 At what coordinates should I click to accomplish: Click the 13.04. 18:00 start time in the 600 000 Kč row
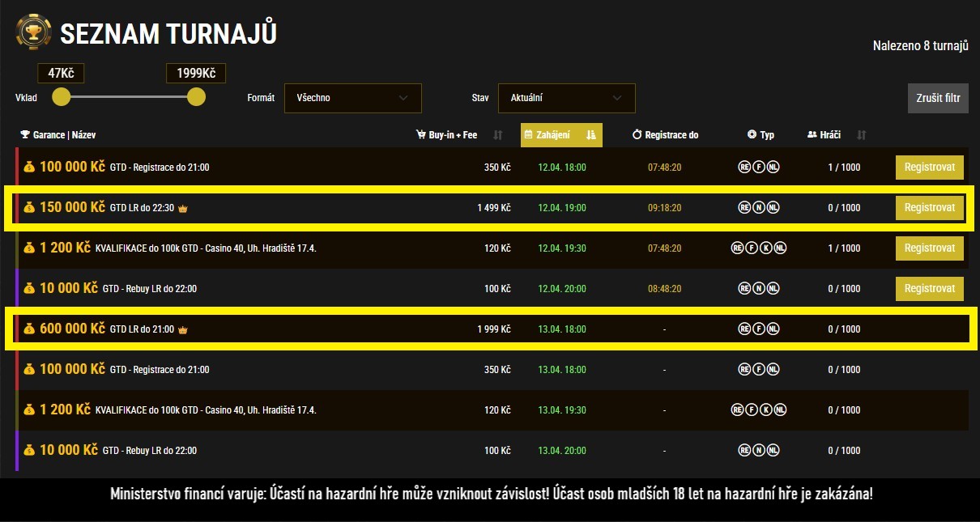[562, 329]
